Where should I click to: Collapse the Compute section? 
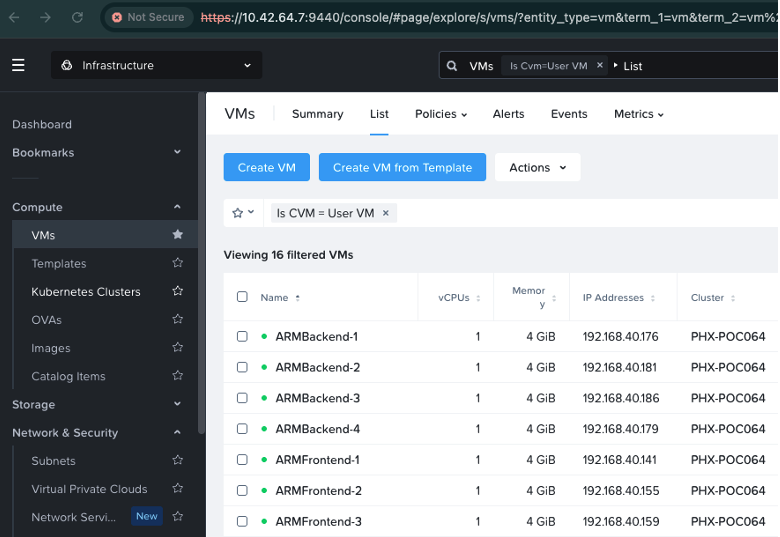(x=177, y=207)
